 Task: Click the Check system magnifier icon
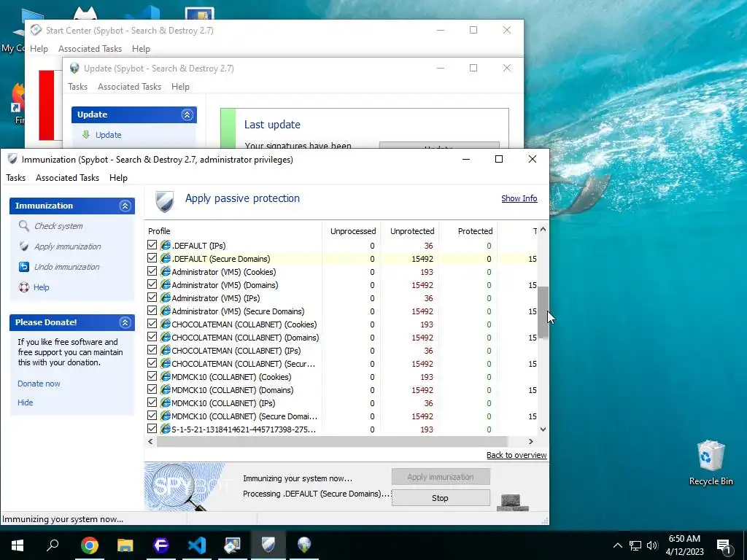[24, 226]
